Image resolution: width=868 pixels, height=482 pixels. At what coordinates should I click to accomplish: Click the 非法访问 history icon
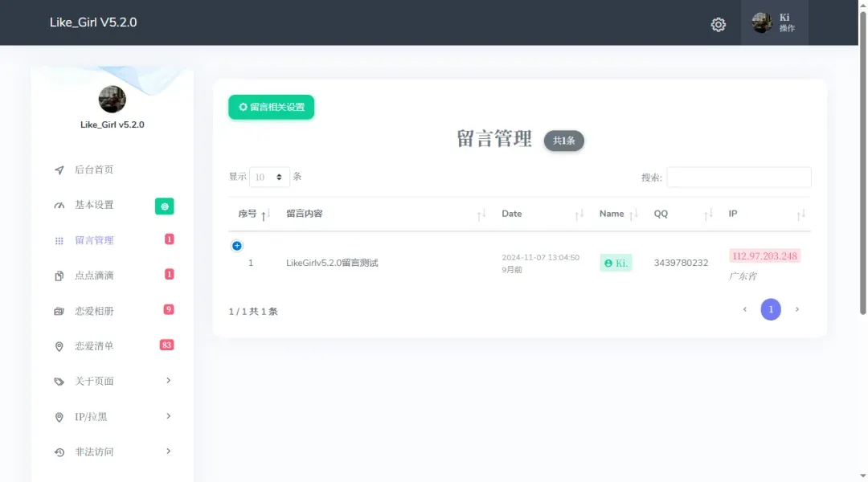pyautogui.click(x=59, y=452)
